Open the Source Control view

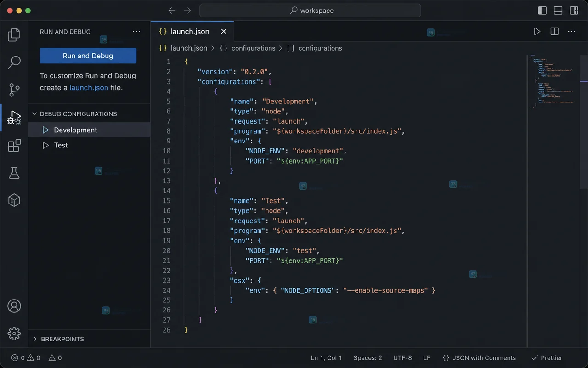pyautogui.click(x=14, y=90)
